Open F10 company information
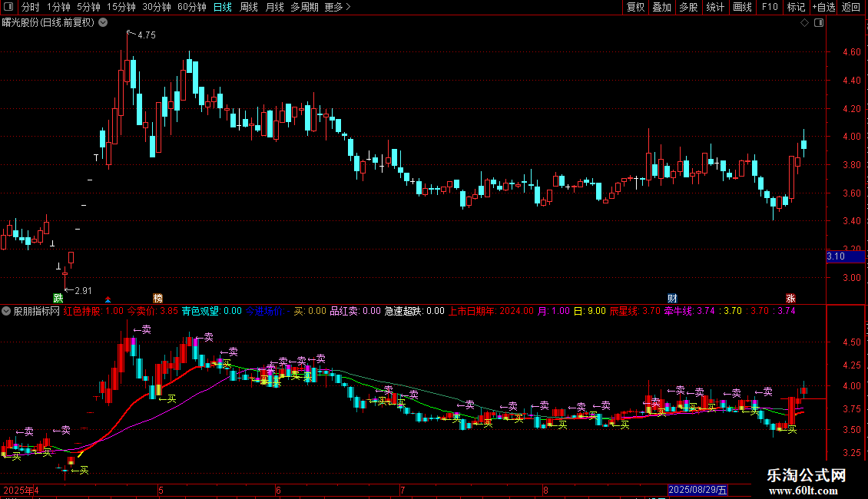 770,7
